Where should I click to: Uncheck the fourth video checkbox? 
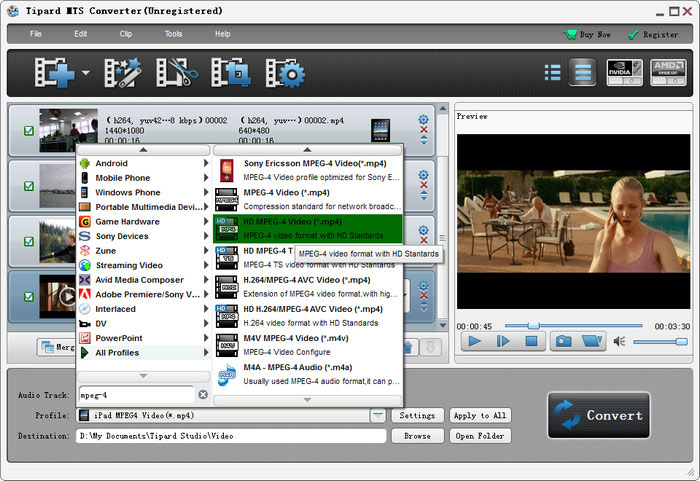point(29,297)
